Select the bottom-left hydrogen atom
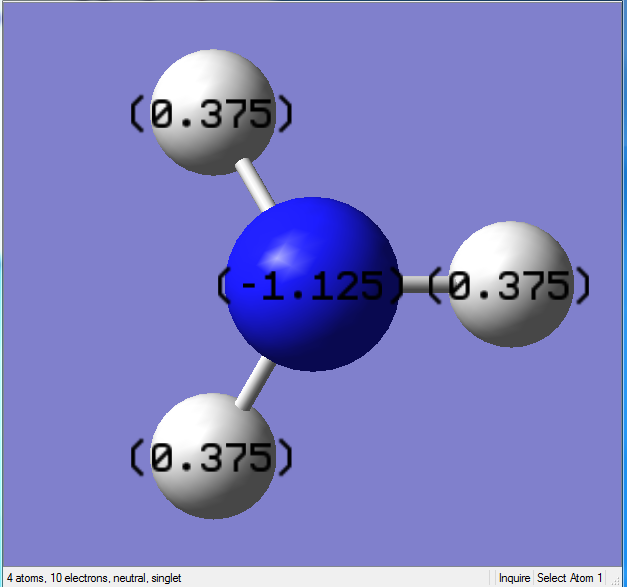This screenshot has height=587, width=627. [213, 456]
